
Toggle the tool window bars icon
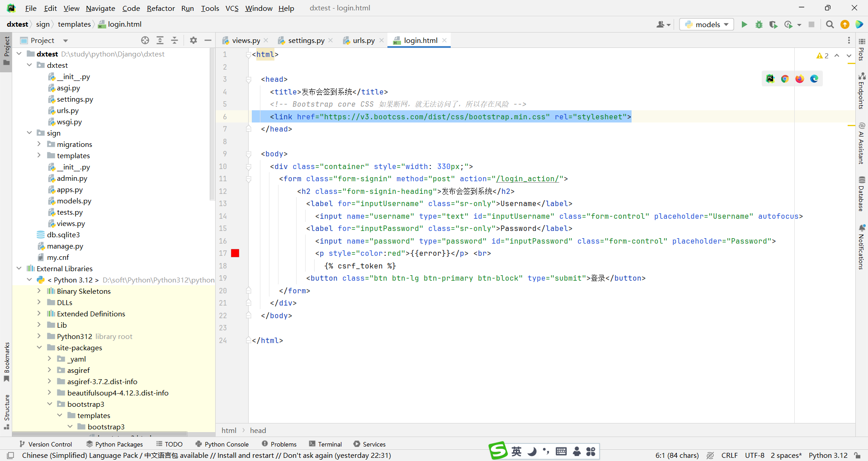pos(10,455)
